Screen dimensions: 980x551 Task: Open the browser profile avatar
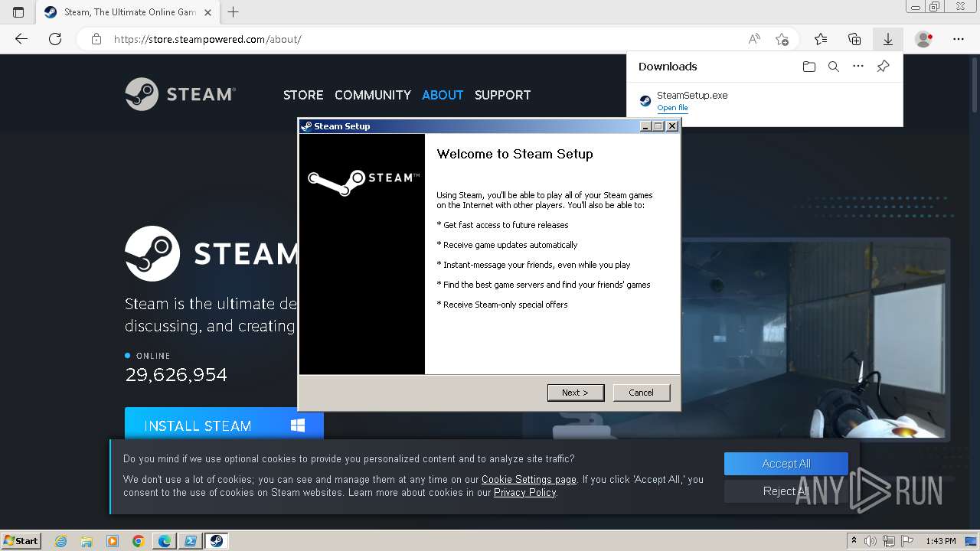tap(924, 39)
